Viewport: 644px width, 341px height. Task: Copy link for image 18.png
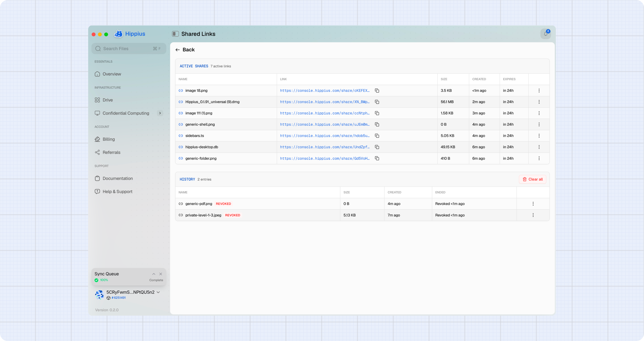coord(377,91)
